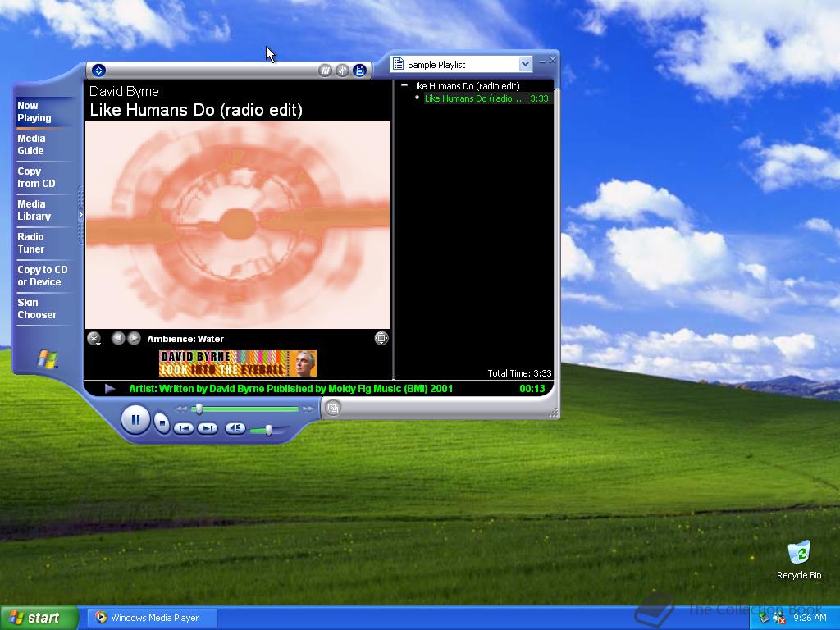The width and height of the screenshot is (840, 630).
Task: Click Windows Media Player taskbar button
Action: click(x=152, y=618)
